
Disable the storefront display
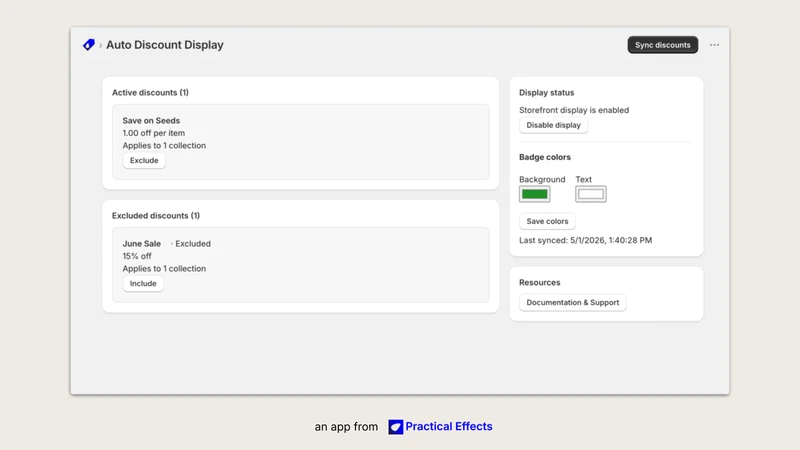point(553,125)
